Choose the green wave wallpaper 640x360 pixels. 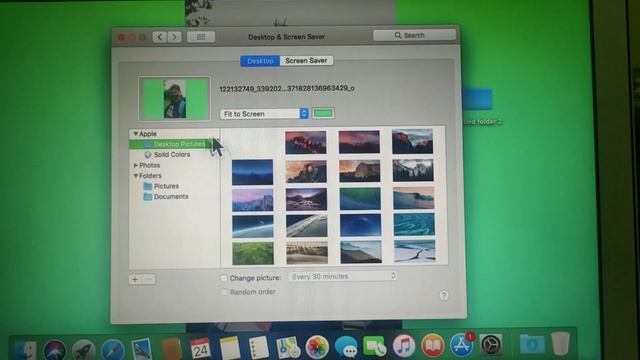point(360,198)
